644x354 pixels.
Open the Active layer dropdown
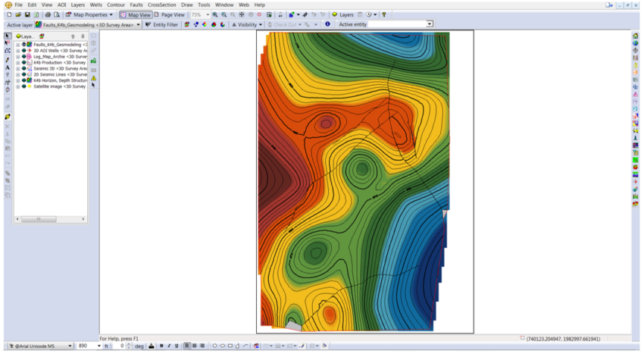click(138, 25)
